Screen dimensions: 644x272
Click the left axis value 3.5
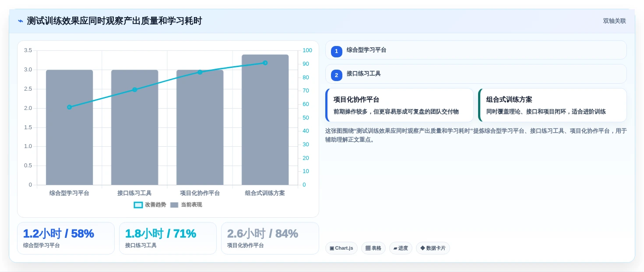coord(28,50)
